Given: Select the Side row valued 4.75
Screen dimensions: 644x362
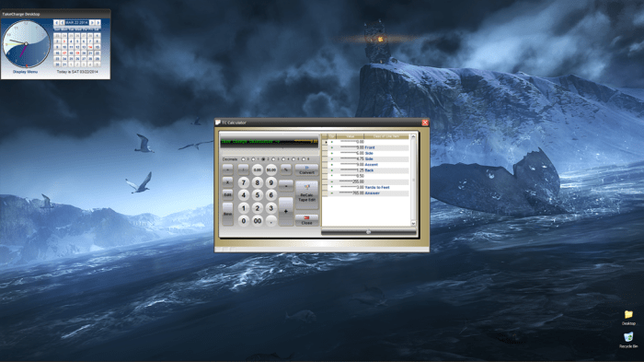Looking at the screenshot, I should [365, 158].
